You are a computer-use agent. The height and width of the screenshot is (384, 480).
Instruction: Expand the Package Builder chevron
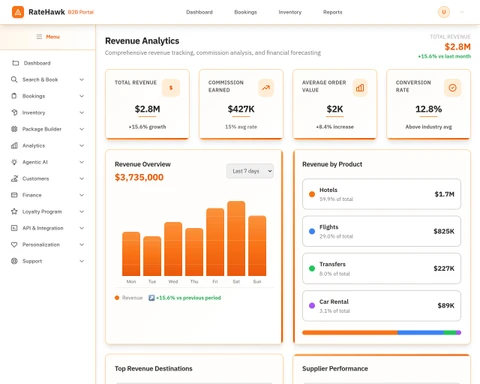(82, 129)
